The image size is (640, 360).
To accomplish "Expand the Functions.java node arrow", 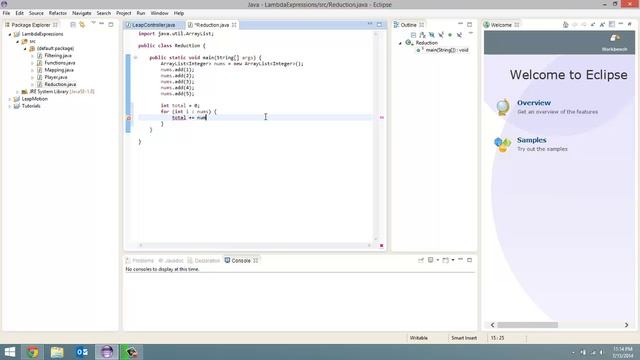I will coord(32,63).
